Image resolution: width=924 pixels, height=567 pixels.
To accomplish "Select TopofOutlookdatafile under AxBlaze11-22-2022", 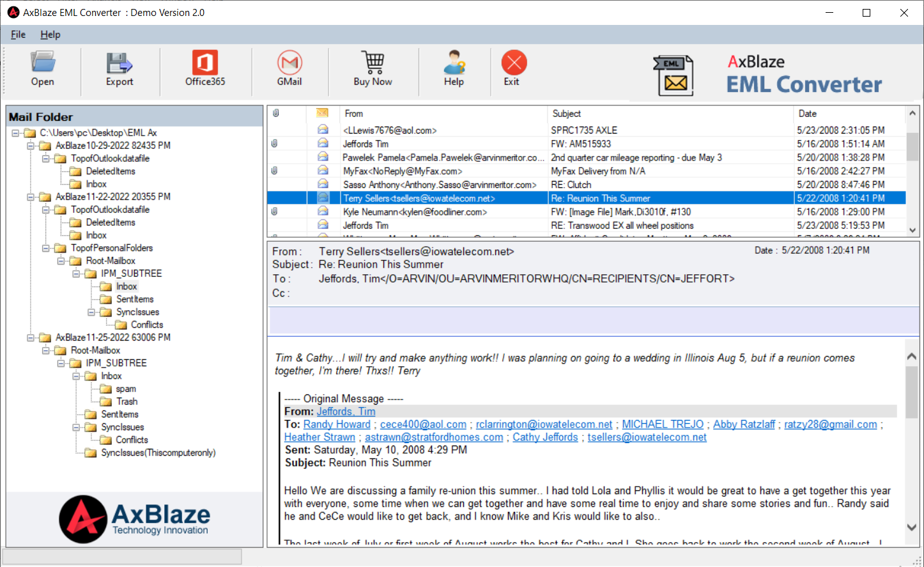I will click(110, 210).
